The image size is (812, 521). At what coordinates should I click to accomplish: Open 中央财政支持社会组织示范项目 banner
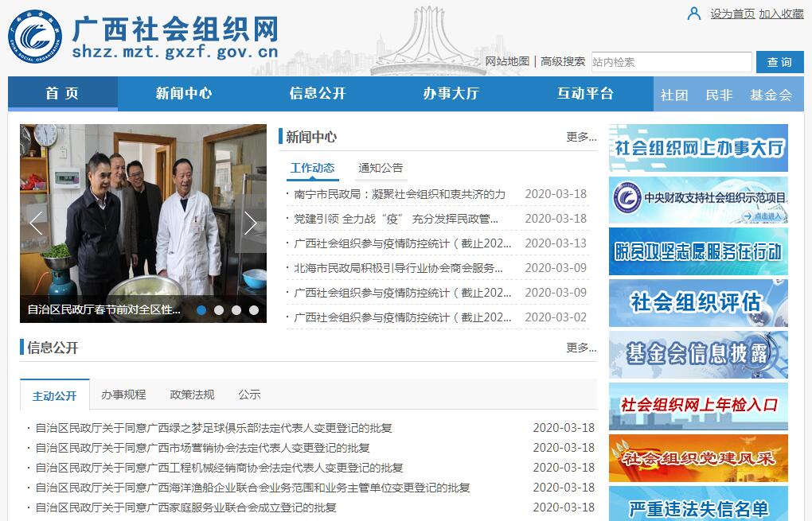pyautogui.click(x=698, y=200)
